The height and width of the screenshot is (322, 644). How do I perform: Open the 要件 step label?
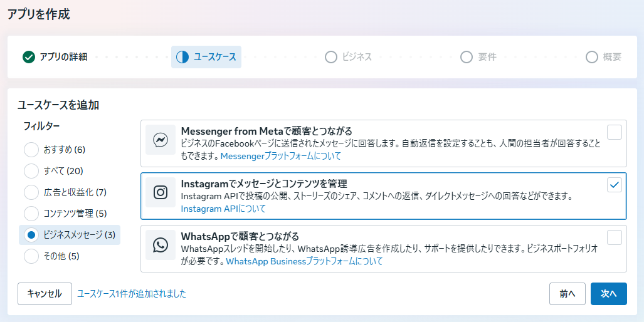coord(487,57)
